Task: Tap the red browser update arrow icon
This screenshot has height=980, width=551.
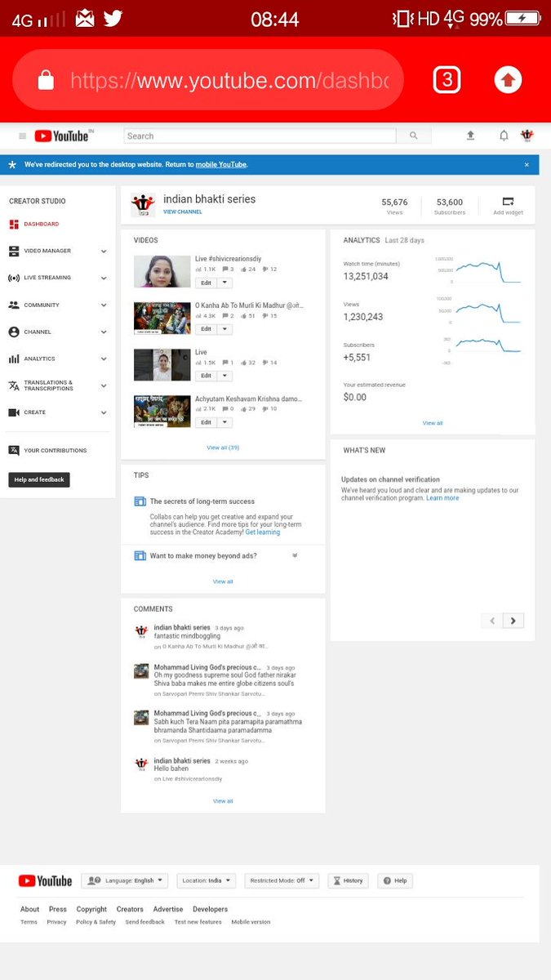Action: click(x=508, y=79)
